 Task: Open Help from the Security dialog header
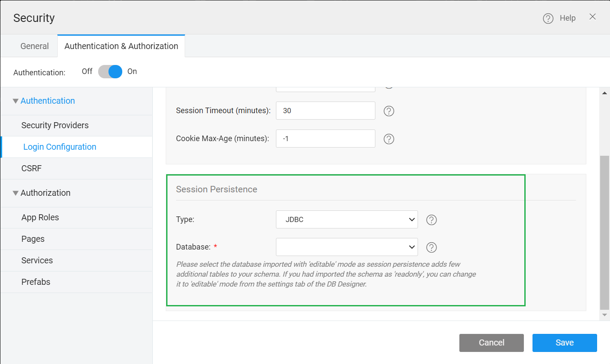559,18
